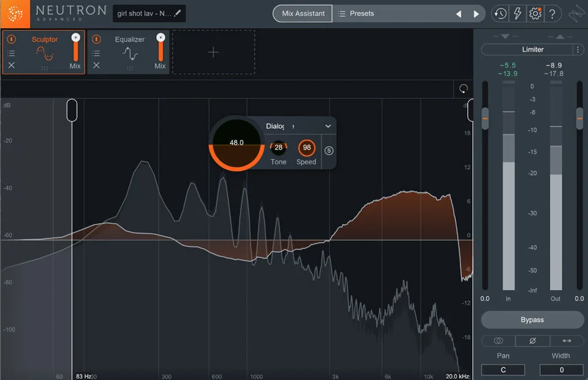This screenshot has height=380, width=588.
Task: Click input gain value 0.0
Action: (485, 298)
